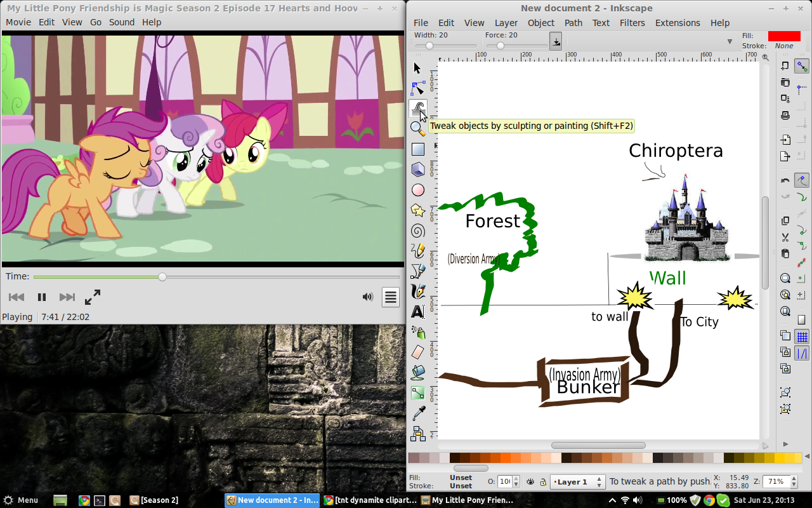Activate the Tweak objects tool
The image size is (812, 508).
(417, 109)
